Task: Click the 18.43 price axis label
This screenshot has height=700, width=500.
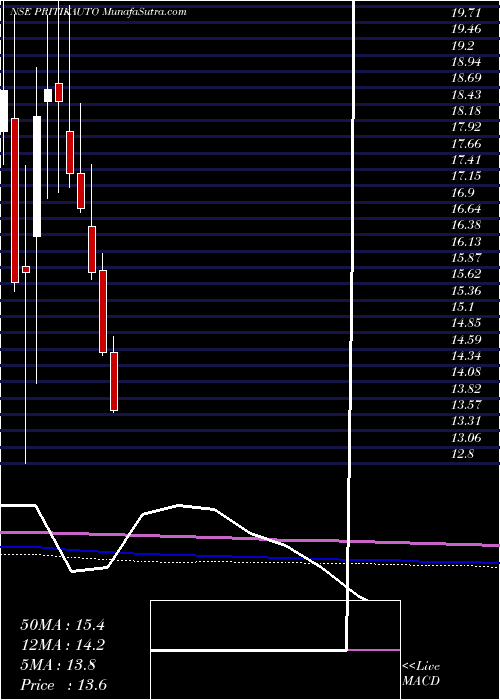Action: [x=466, y=94]
